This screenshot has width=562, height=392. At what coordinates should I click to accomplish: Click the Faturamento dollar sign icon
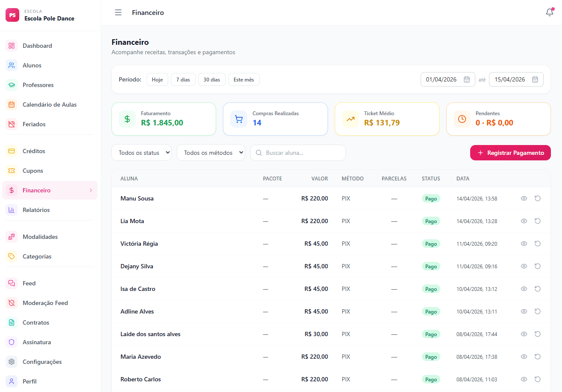pyautogui.click(x=127, y=119)
